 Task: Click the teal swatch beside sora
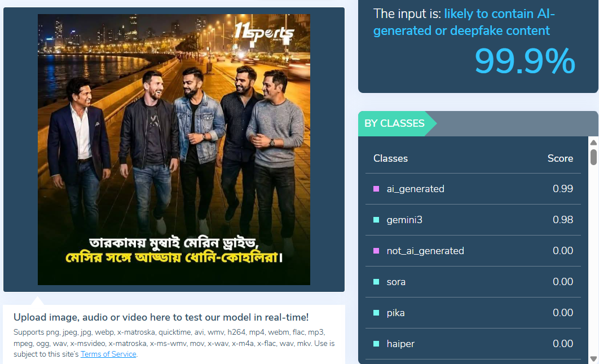[376, 282]
